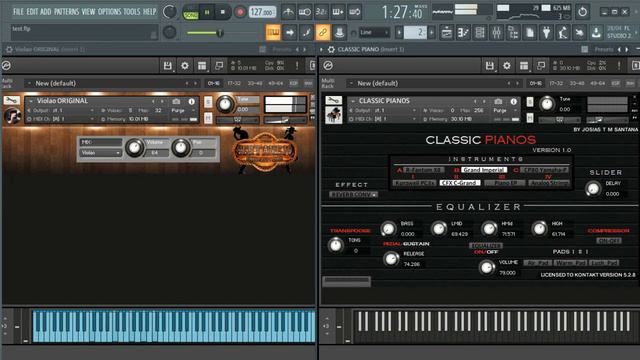Click the render download arrow icon
Screen dimensions: 640x360
[x=596, y=32]
